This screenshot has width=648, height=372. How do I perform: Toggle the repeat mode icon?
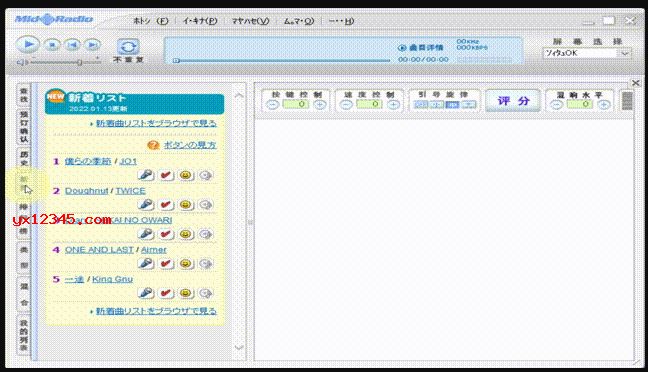point(128,46)
